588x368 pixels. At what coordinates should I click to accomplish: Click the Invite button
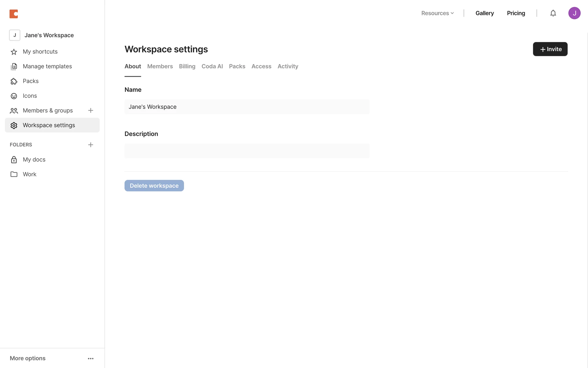point(550,49)
